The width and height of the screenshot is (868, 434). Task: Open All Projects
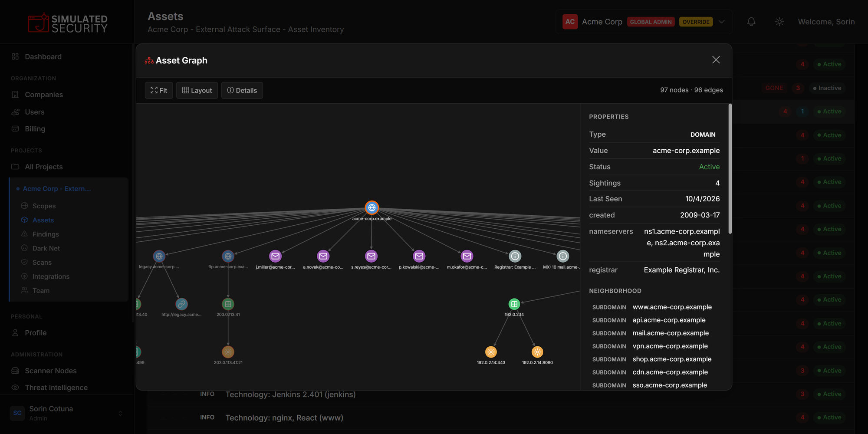tap(43, 167)
